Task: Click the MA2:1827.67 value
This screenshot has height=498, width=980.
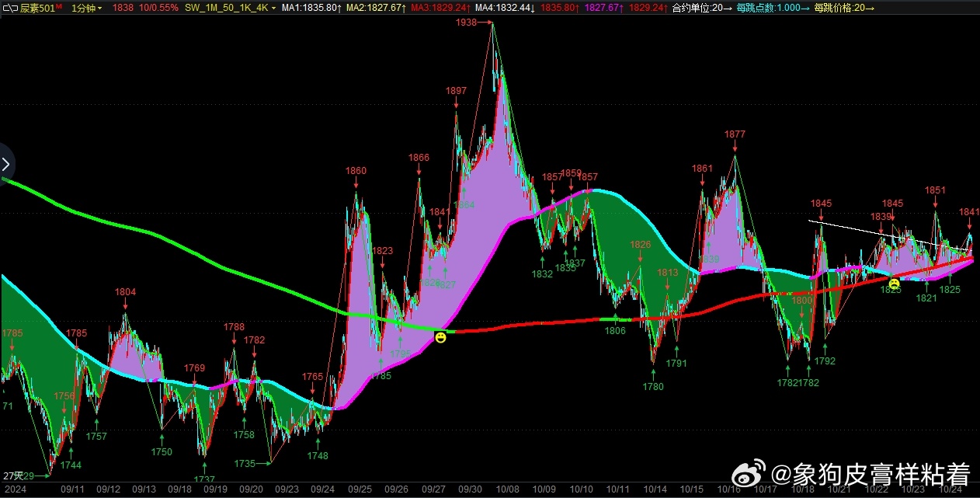Action: 375,7
